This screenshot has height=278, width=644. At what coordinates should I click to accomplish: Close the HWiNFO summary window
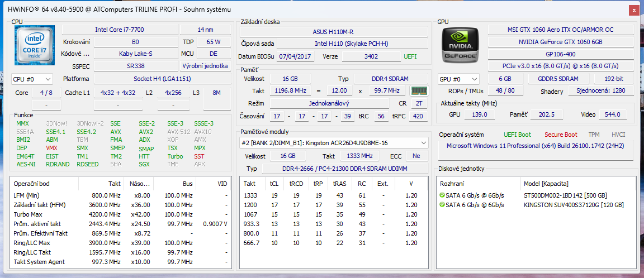pos(633,10)
